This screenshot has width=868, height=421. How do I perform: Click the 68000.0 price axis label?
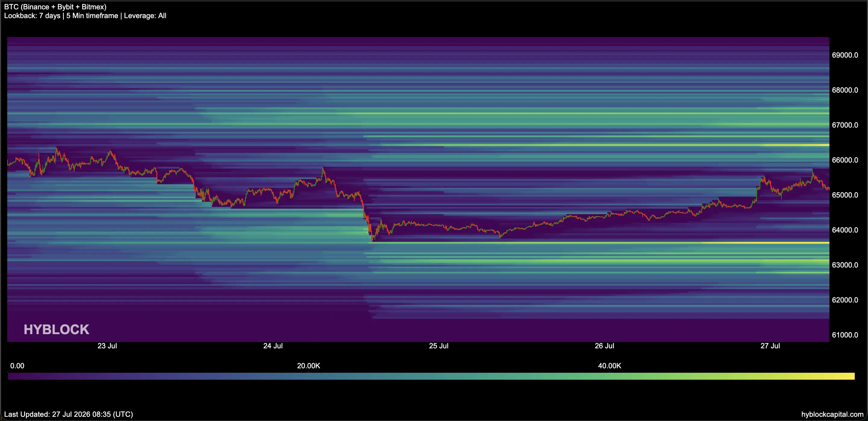pyautogui.click(x=845, y=90)
